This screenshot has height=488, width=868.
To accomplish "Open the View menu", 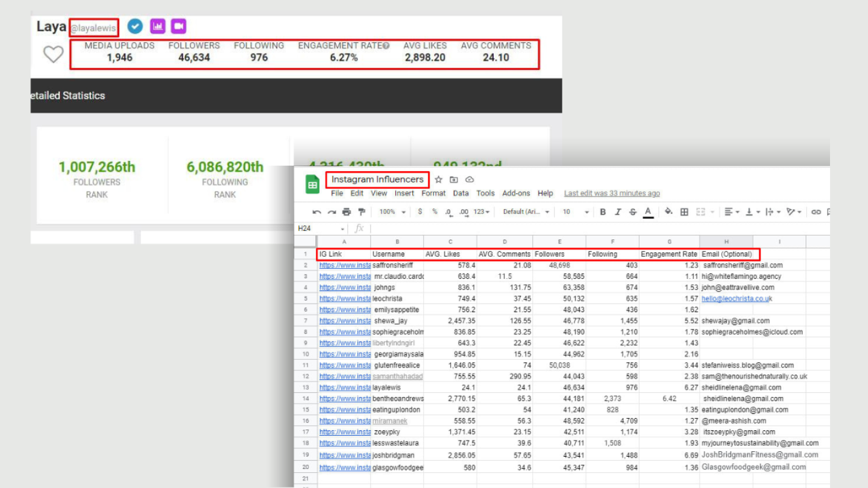I will (x=379, y=193).
